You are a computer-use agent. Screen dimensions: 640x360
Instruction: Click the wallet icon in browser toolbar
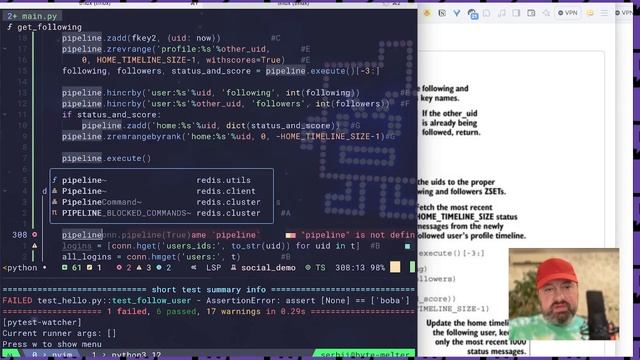coord(531,13)
